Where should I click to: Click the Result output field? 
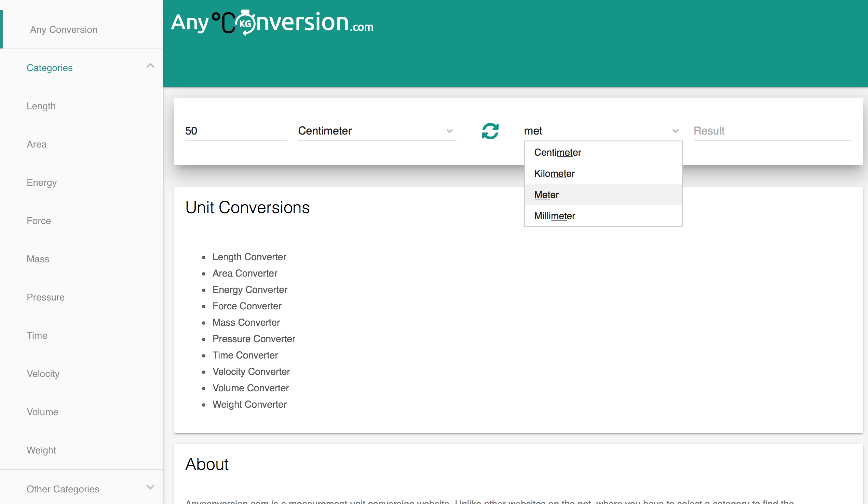(x=773, y=131)
